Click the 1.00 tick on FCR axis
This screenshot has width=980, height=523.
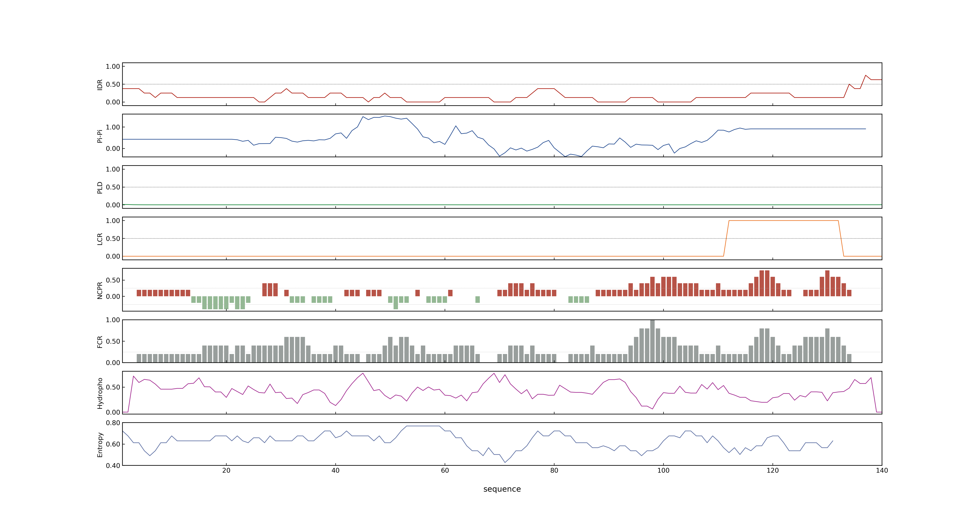pyautogui.click(x=113, y=320)
